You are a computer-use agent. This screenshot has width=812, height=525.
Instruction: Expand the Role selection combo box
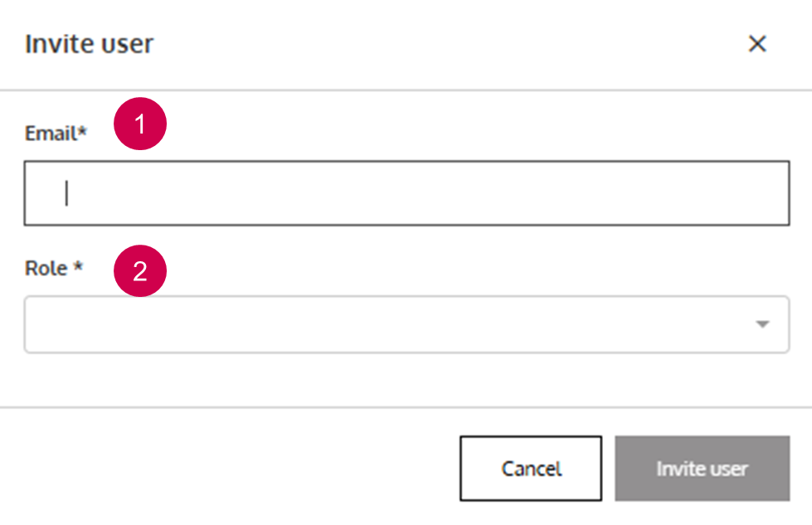[406, 324]
